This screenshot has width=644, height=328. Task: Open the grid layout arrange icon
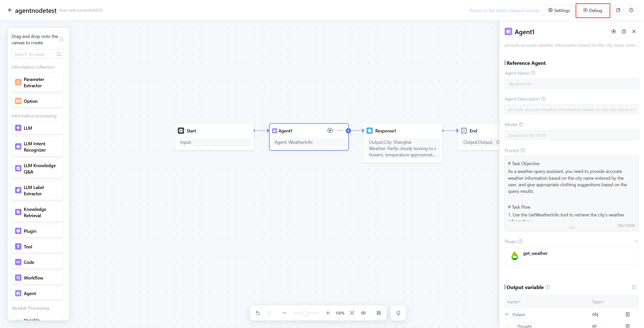pos(379,313)
